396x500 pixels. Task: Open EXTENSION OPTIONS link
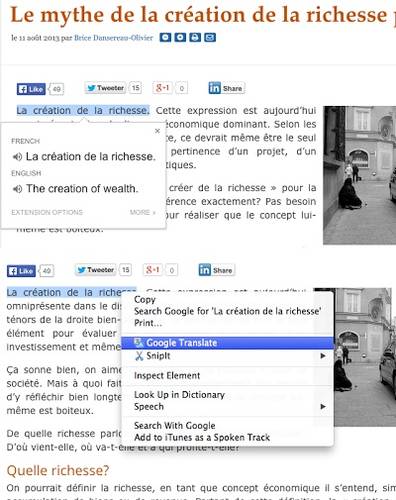47,212
